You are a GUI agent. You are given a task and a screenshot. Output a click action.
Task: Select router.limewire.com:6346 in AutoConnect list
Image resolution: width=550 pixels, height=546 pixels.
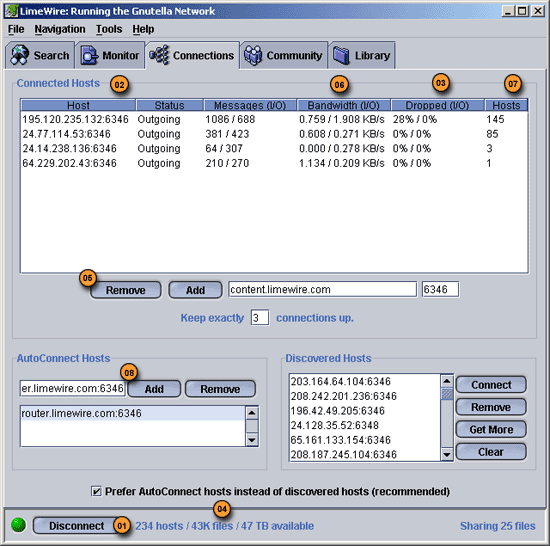pyautogui.click(x=133, y=413)
